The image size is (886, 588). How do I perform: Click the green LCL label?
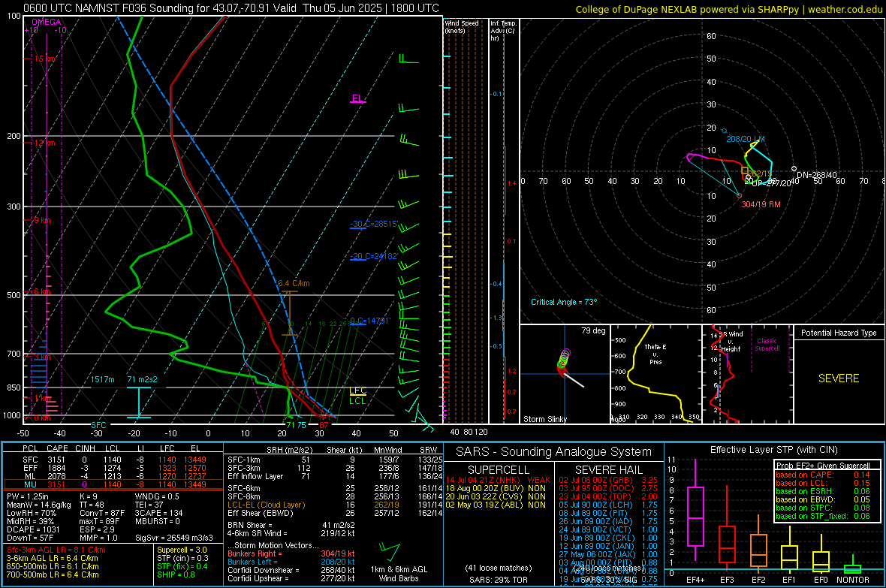point(357,401)
